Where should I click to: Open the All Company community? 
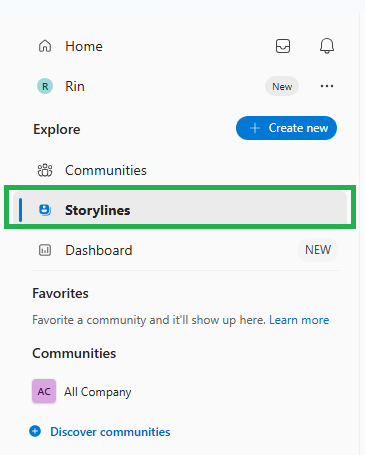click(98, 392)
